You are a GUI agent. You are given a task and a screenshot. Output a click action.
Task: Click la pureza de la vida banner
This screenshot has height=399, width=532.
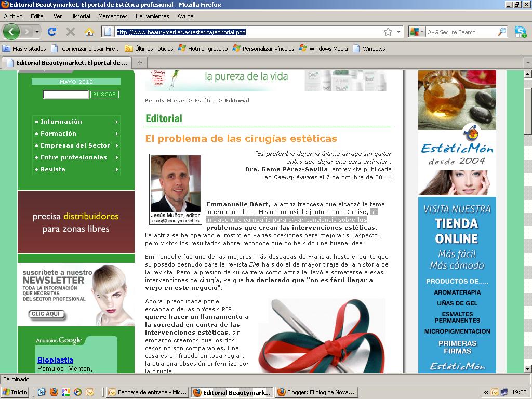coord(265,81)
